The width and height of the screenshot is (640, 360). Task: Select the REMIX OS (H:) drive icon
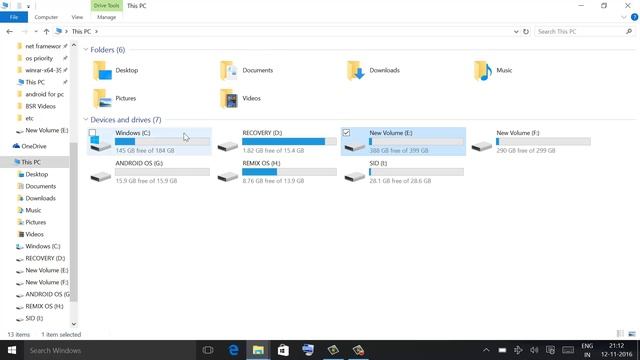228,176
